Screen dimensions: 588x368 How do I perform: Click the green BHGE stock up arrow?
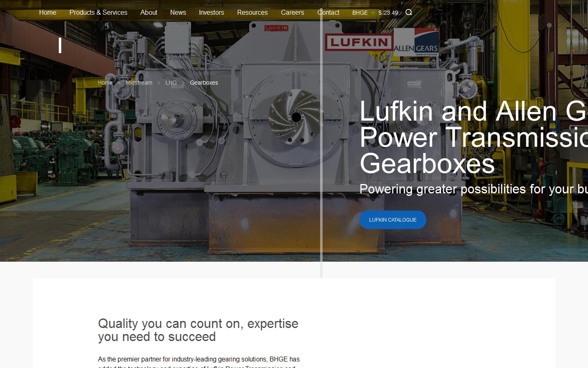pyautogui.click(x=373, y=13)
